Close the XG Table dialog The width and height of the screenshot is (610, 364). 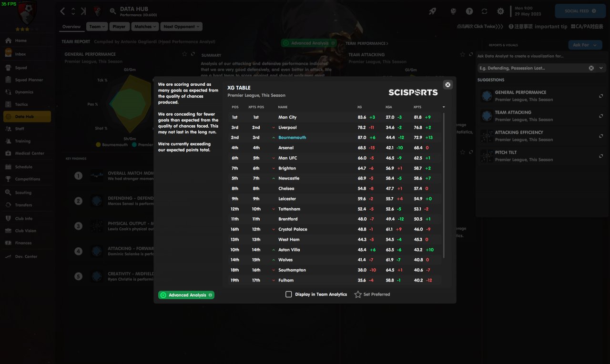[x=447, y=85]
